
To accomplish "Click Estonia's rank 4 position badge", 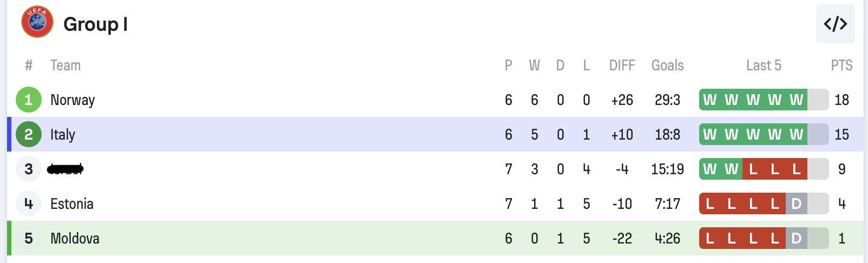I will pyautogui.click(x=29, y=203).
